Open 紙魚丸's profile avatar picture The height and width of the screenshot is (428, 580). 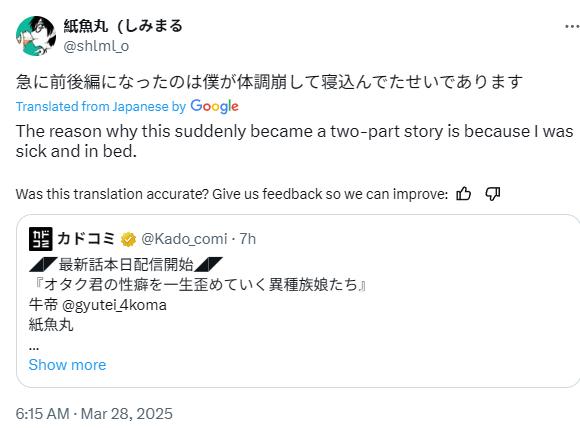[36, 36]
